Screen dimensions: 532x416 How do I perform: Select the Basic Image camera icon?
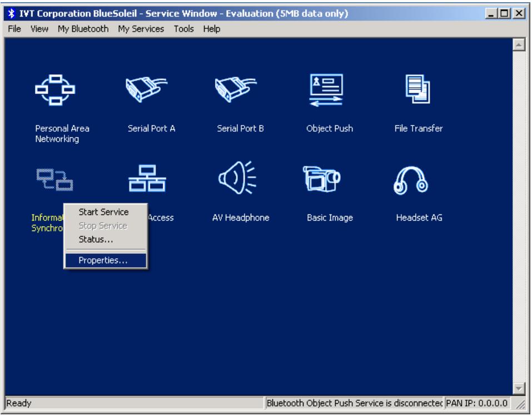(321, 179)
